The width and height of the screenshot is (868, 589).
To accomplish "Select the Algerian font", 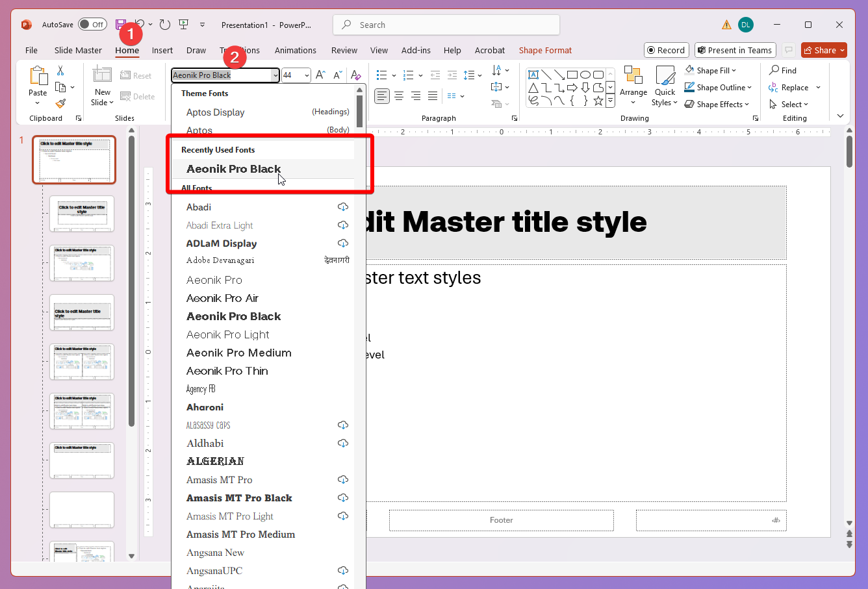I will tap(263, 462).
